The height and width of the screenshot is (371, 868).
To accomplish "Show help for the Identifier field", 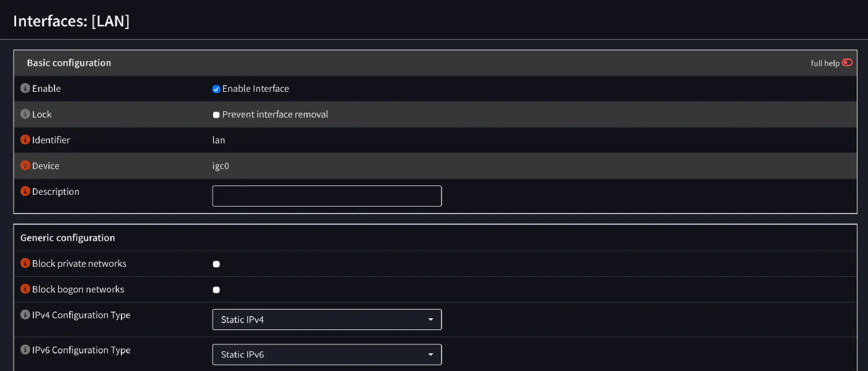I will (x=25, y=140).
